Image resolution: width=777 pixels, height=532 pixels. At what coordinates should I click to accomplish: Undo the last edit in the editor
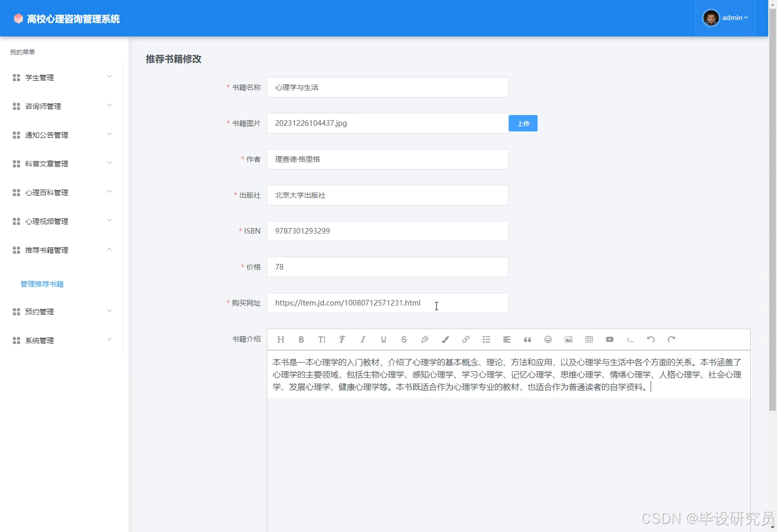(x=651, y=339)
